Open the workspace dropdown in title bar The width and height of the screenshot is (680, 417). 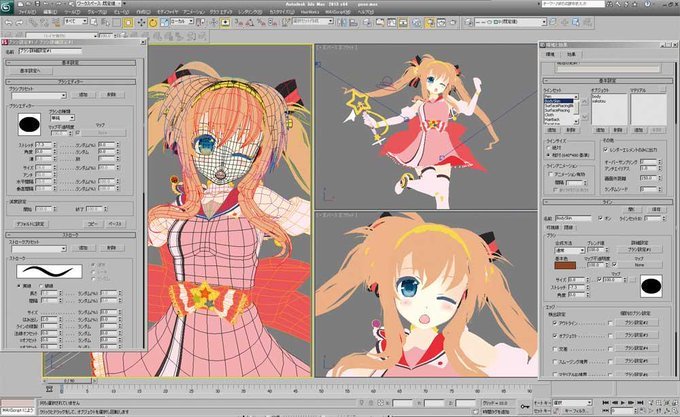(x=97, y=4)
